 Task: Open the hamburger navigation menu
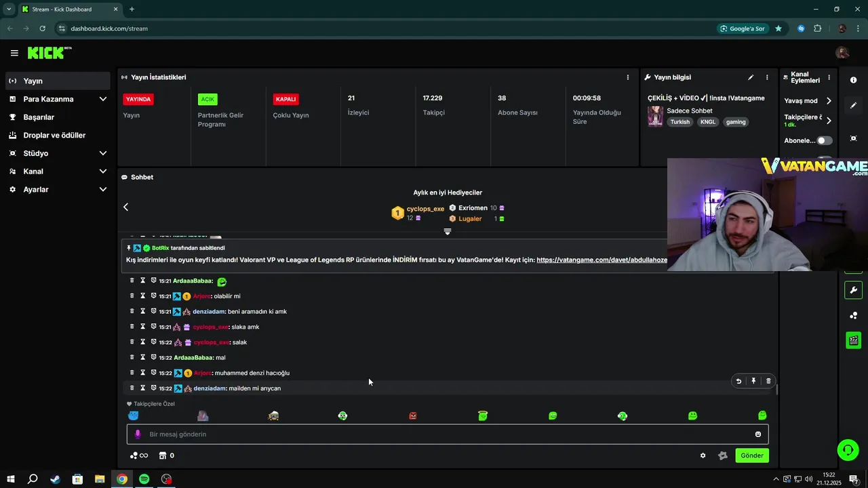tap(14, 53)
